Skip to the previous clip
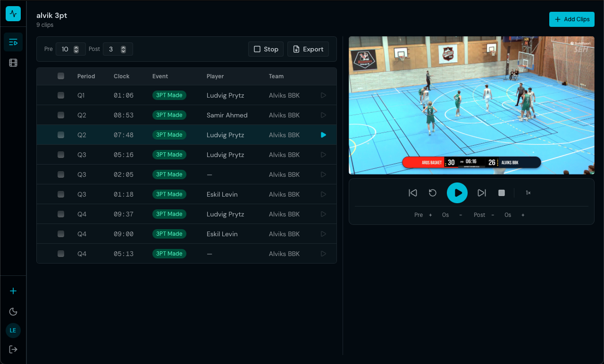 tap(412, 192)
